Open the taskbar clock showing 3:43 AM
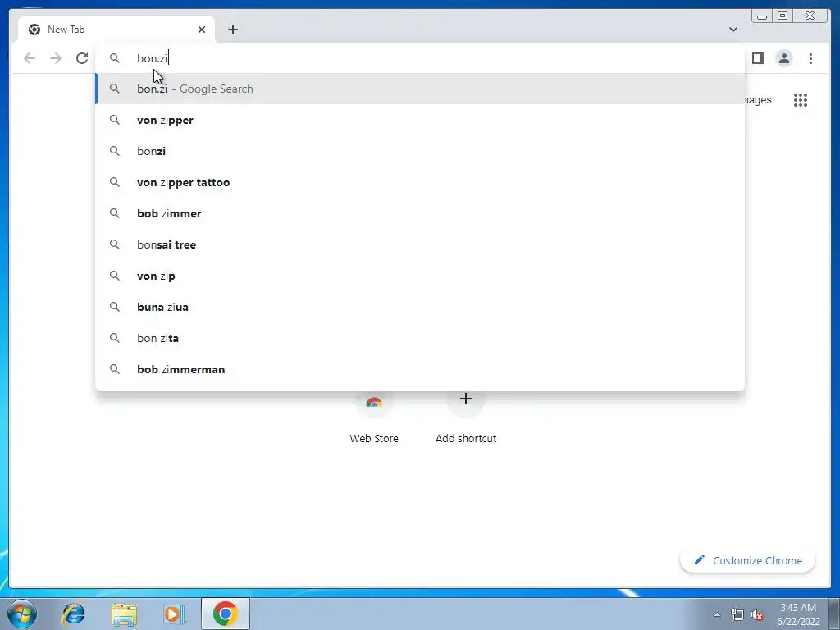Screen dimensions: 840x630 (x=798, y=614)
